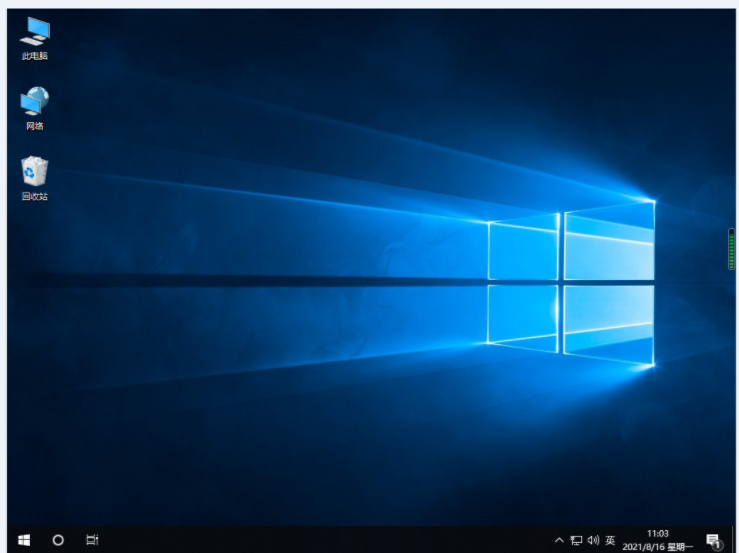The image size is (739, 553).
Task: Open the Action Center notification icon
Action: coord(714,541)
